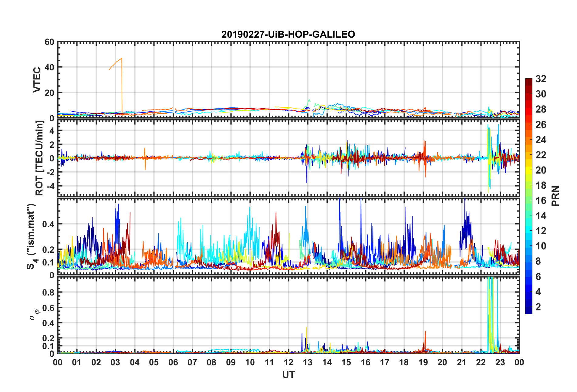577x392 pixels.
Task: Click the 60 tick label on VTEC axis
Action: 49,42
